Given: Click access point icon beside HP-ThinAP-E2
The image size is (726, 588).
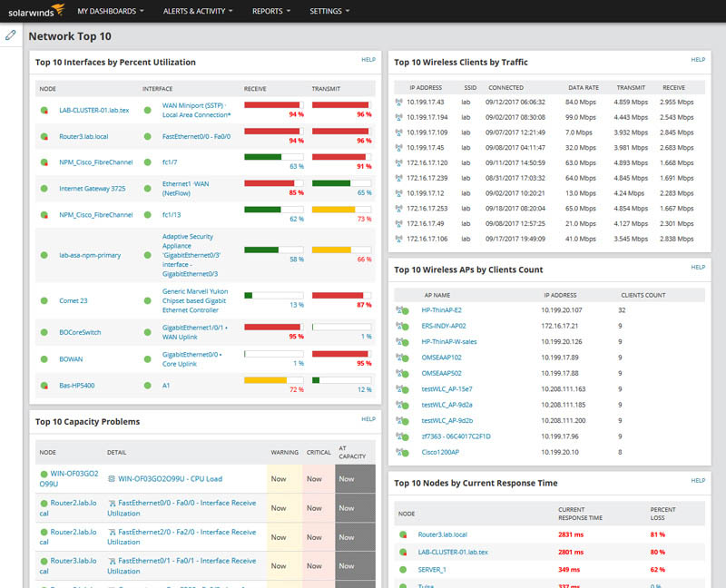Looking at the screenshot, I should [402, 310].
